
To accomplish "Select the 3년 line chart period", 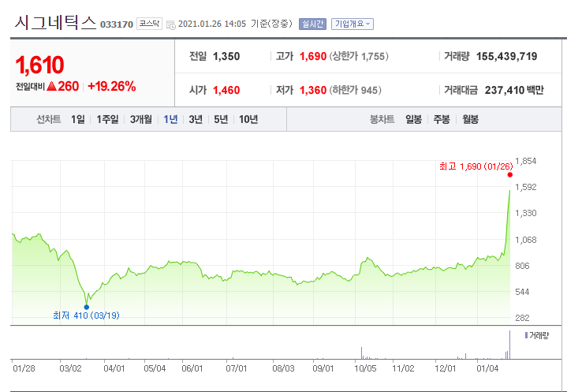I will pyautogui.click(x=196, y=119).
